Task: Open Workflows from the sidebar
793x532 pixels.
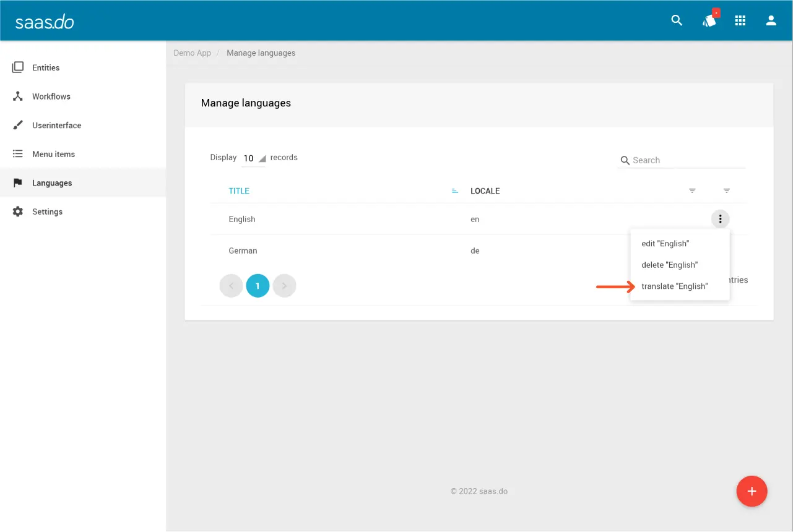Action: [x=51, y=97]
